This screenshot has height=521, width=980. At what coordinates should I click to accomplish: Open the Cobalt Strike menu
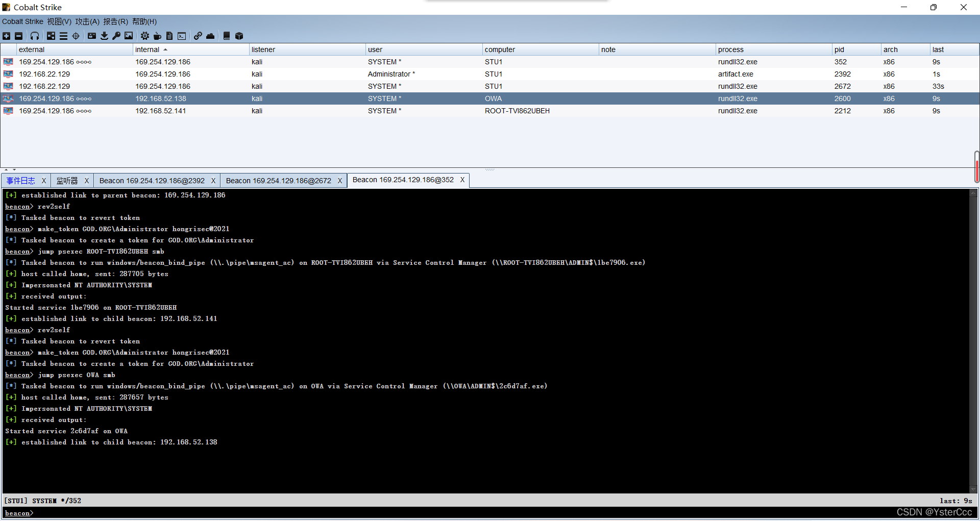pos(22,21)
